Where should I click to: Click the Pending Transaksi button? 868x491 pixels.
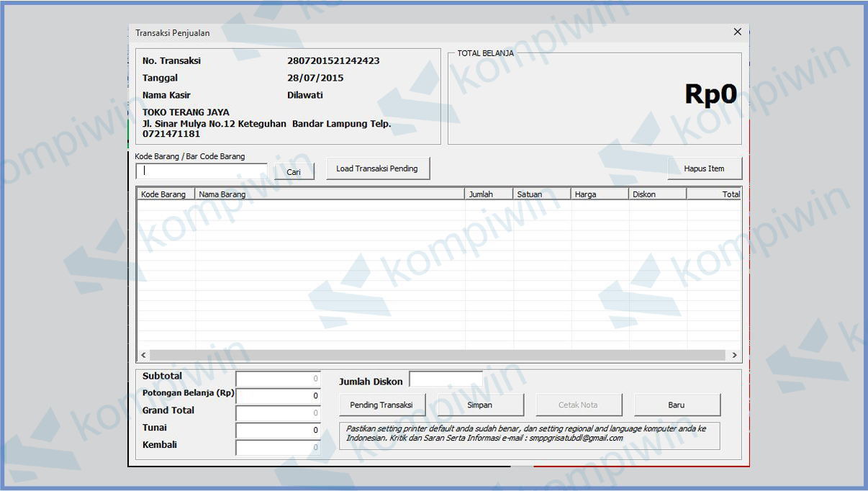tap(381, 405)
